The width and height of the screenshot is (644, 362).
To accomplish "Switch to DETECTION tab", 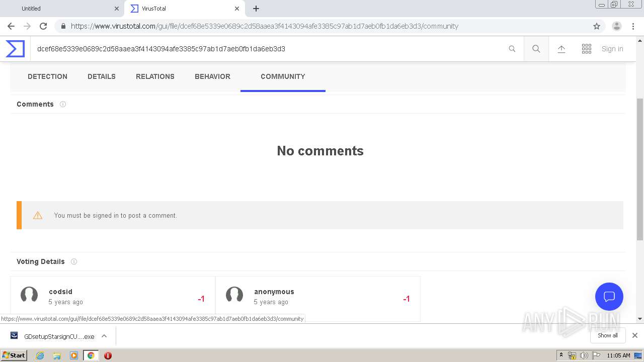I will (47, 76).
